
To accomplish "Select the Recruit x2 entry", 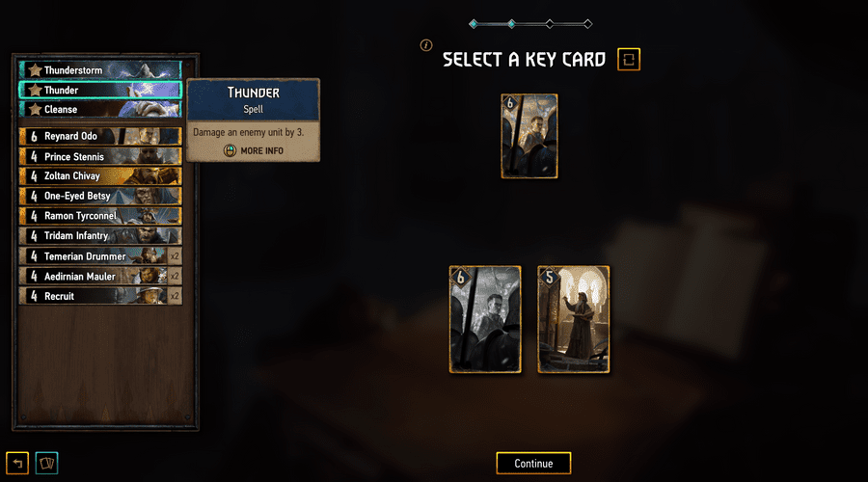I will point(100,296).
